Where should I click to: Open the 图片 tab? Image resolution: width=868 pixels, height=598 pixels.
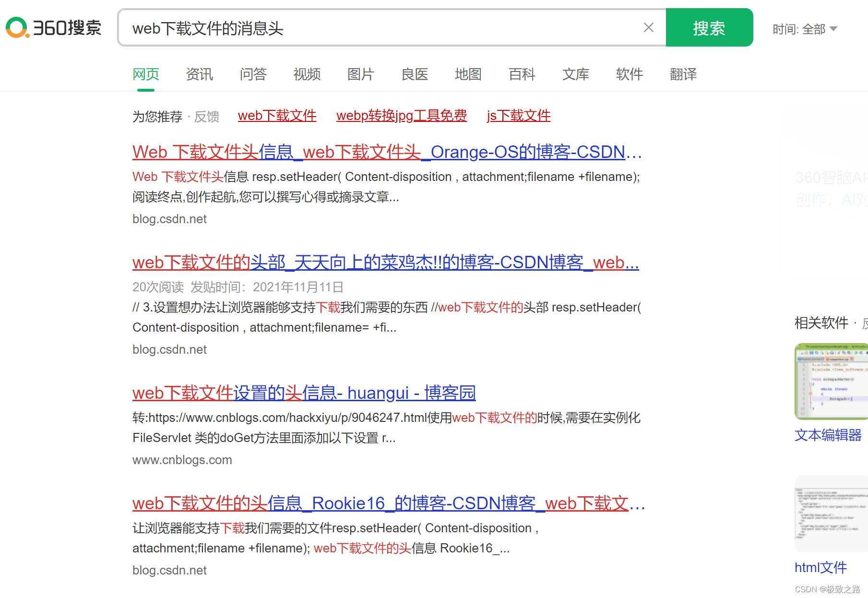[x=361, y=74]
